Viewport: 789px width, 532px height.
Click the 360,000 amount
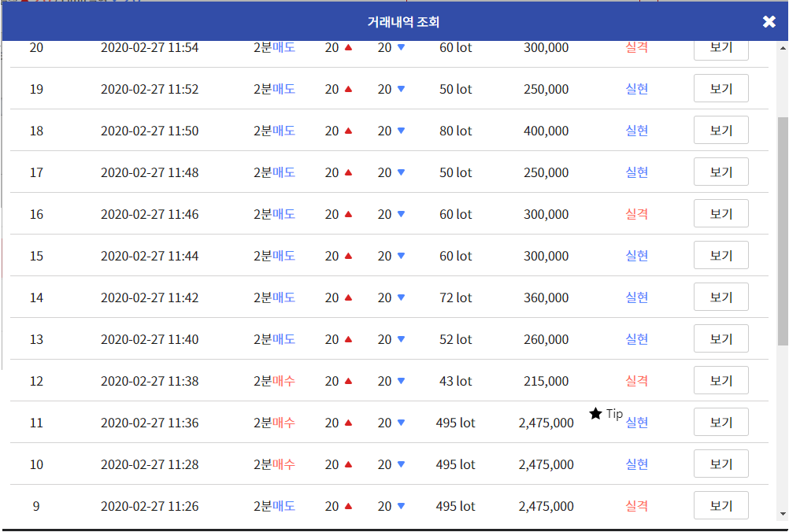coord(546,297)
